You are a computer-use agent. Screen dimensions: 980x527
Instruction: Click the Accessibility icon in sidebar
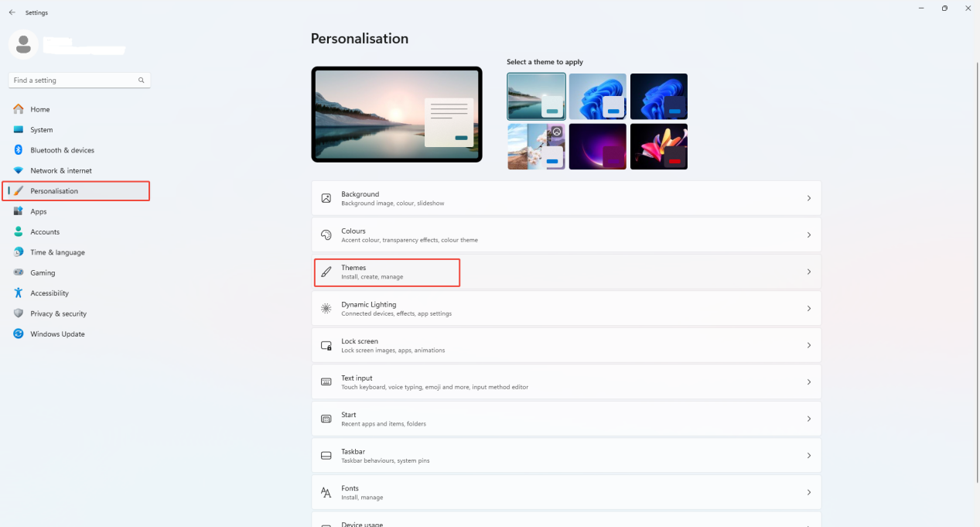pyautogui.click(x=19, y=293)
